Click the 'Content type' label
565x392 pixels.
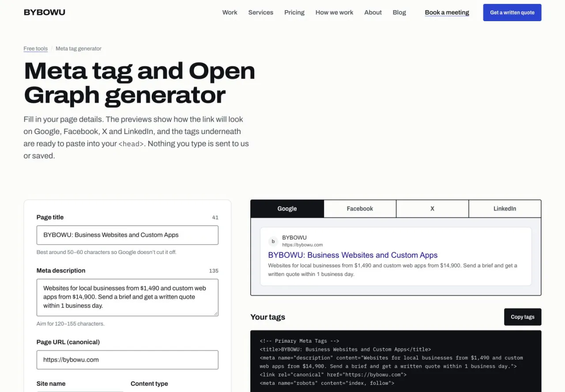149,384
